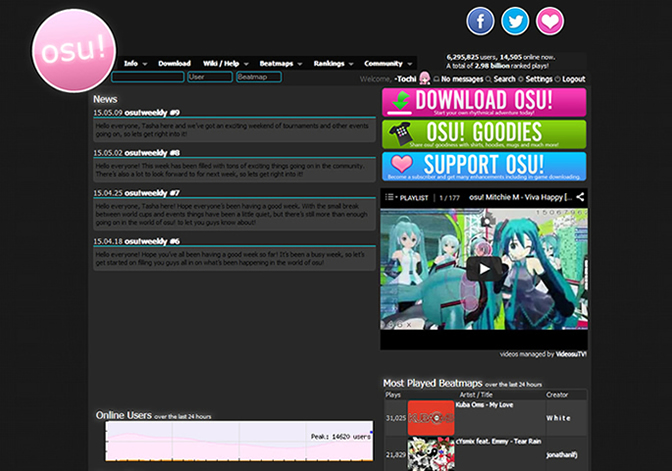This screenshot has height=471, width=672.
Task: Click the Most Played Beatmaps heading
Action: point(432,383)
